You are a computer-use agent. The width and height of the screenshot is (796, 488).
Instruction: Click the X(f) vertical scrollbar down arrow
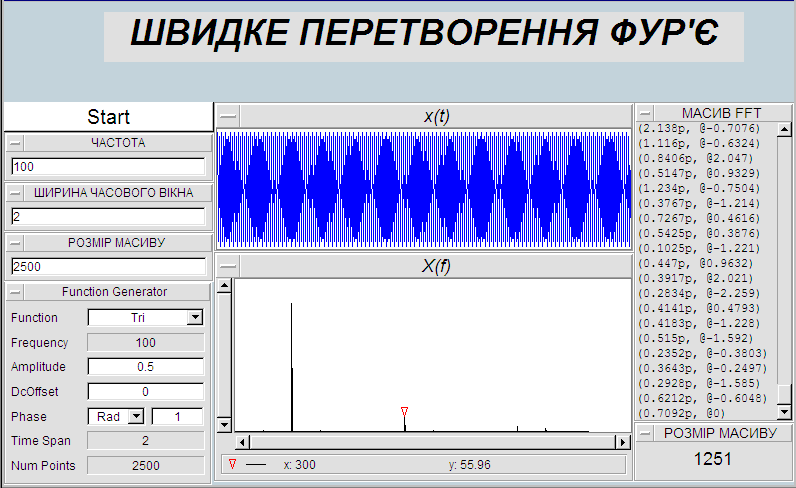click(224, 425)
